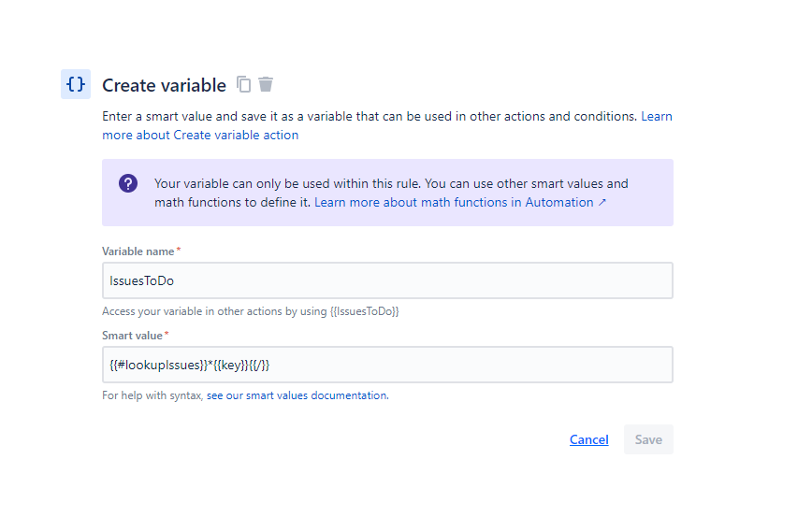Open the math functions in Automation link

coord(454,202)
